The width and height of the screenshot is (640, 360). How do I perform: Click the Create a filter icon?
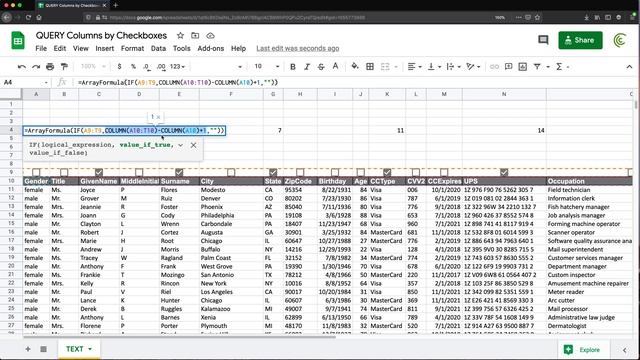pyautogui.click(x=537, y=67)
